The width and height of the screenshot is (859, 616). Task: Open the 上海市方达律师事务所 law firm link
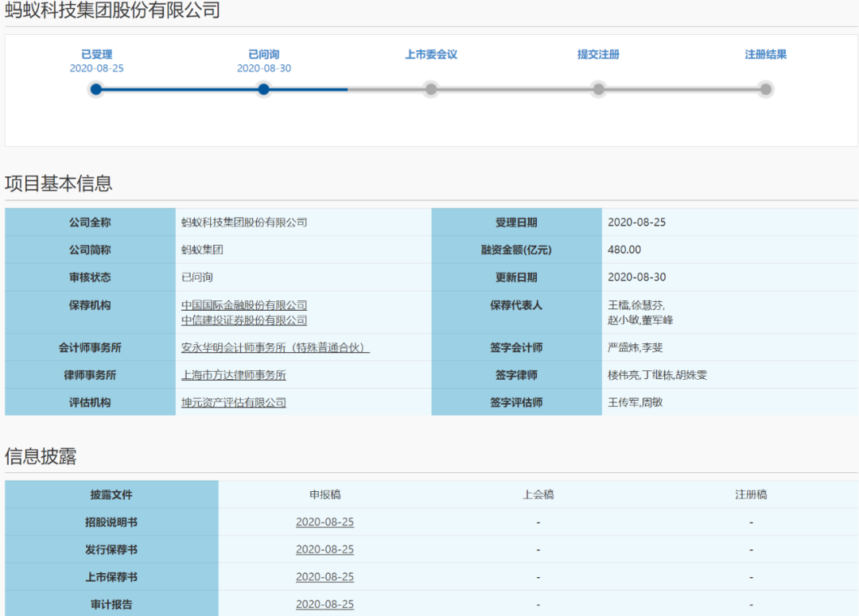(x=234, y=375)
